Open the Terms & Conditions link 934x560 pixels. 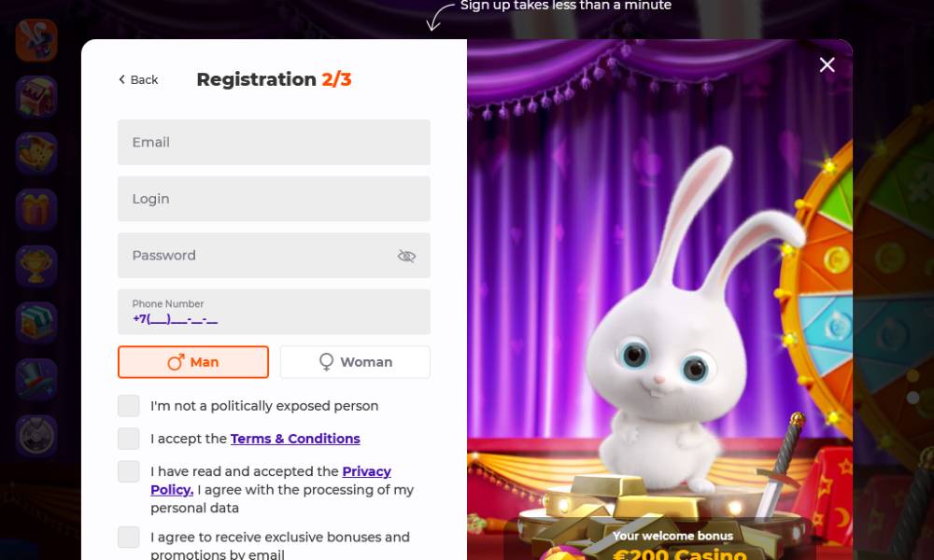click(295, 439)
